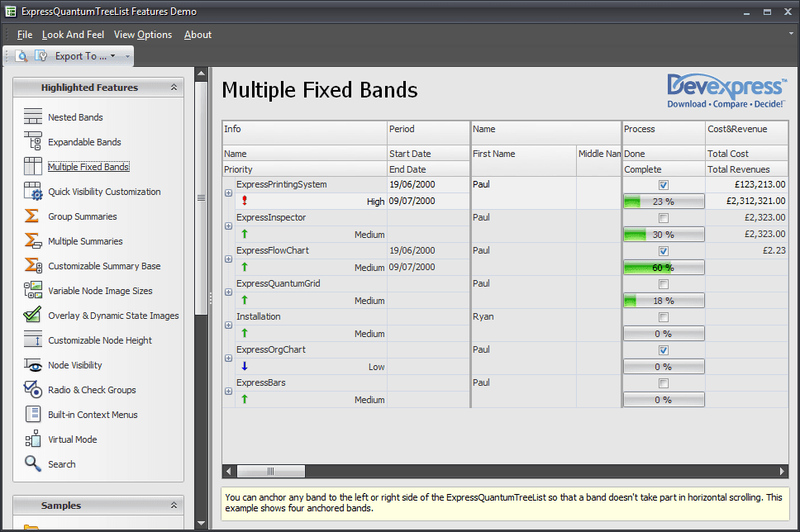The height and width of the screenshot is (532, 800).
Task: Expand the ExpressPrintingSystem node
Action: 229,192
